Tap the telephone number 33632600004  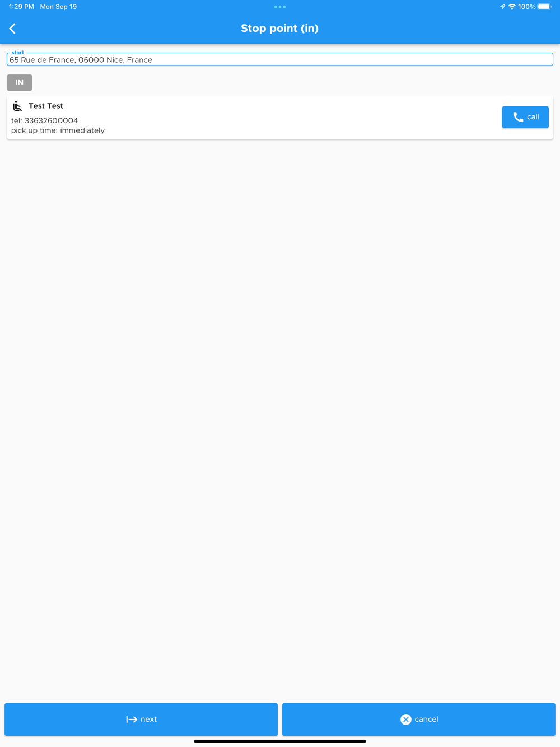[52, 120]
